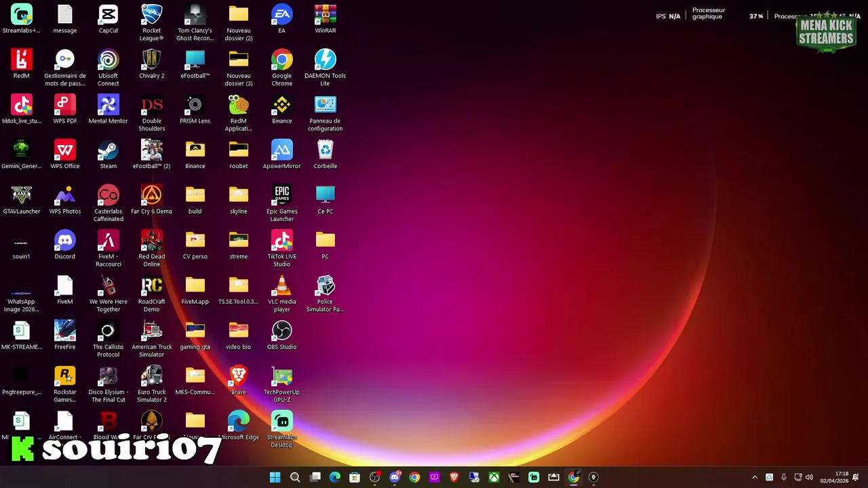Click the OBS Studio desktop icon
The image size is (868, 488).
(x=282, y=335)
